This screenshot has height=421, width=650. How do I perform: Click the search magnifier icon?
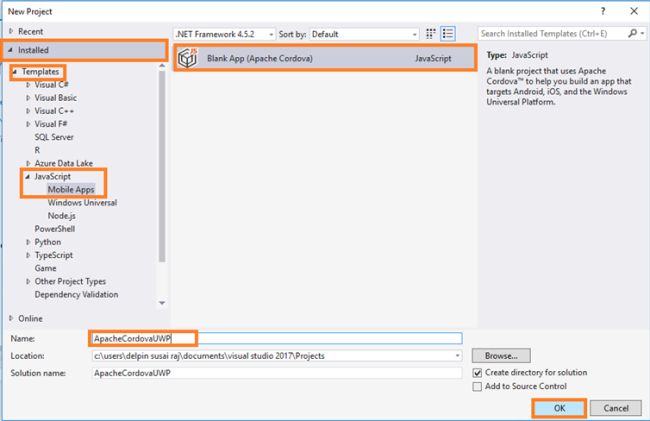click(x=632, y=33)
